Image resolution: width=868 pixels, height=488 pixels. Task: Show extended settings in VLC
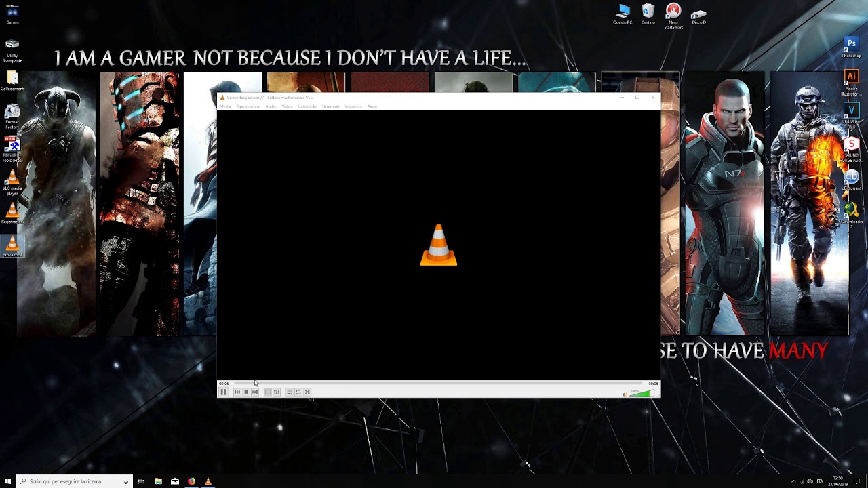[x=277, y=392]
